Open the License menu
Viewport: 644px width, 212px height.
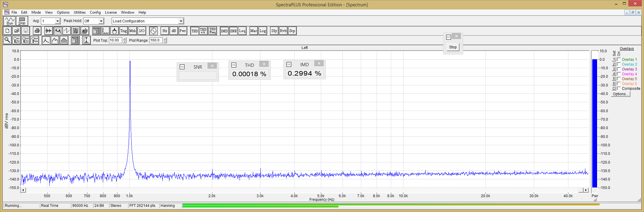click(111, 12)
